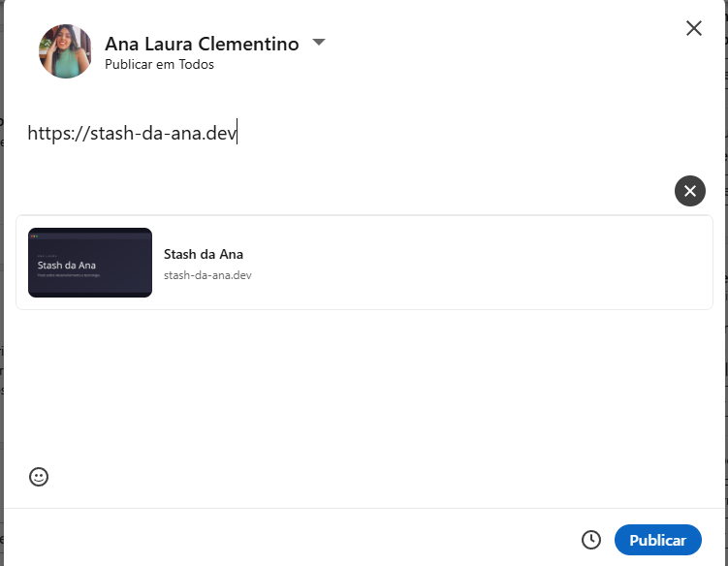This screenshot has width=728, height=566.
Task: Change audience via Publicar em Todos
Action: [x=159, y=64]
